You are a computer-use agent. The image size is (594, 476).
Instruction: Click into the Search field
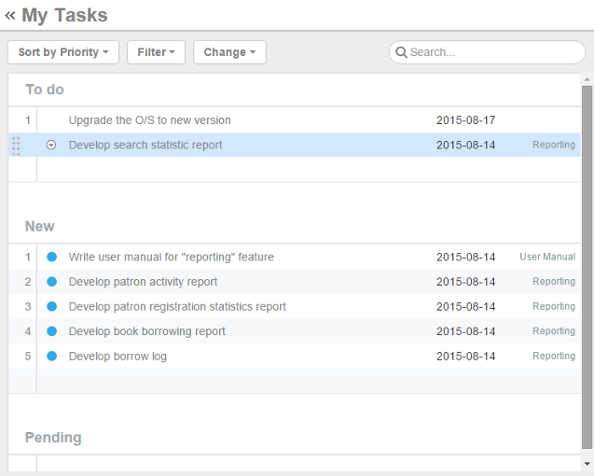[x=487, y=52]
